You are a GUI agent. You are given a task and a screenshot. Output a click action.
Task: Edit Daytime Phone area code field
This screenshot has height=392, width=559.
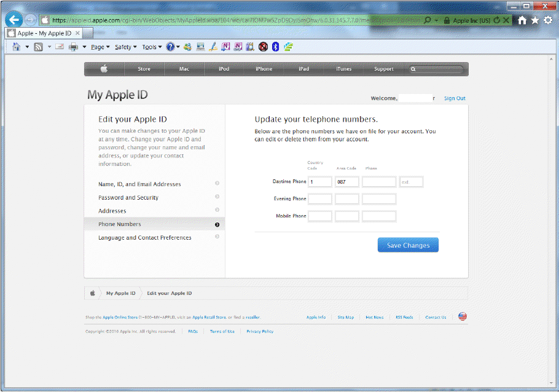347,182
